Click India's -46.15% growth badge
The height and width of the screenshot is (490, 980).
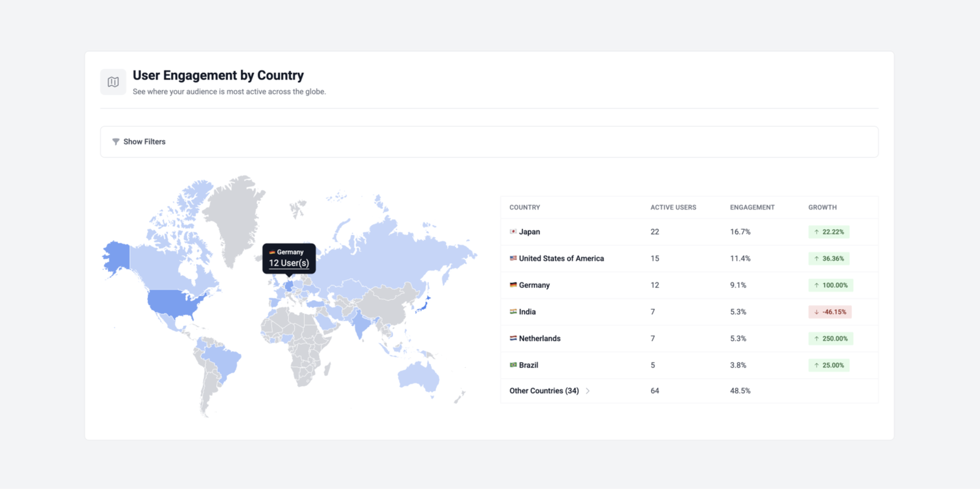point(829,312)
